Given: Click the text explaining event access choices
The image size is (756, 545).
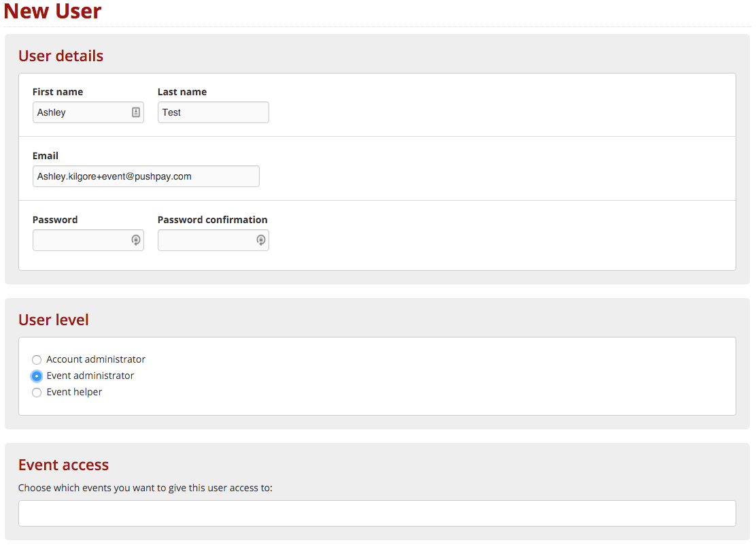Looking at the screenshot, I should click(x=146, y=488).
